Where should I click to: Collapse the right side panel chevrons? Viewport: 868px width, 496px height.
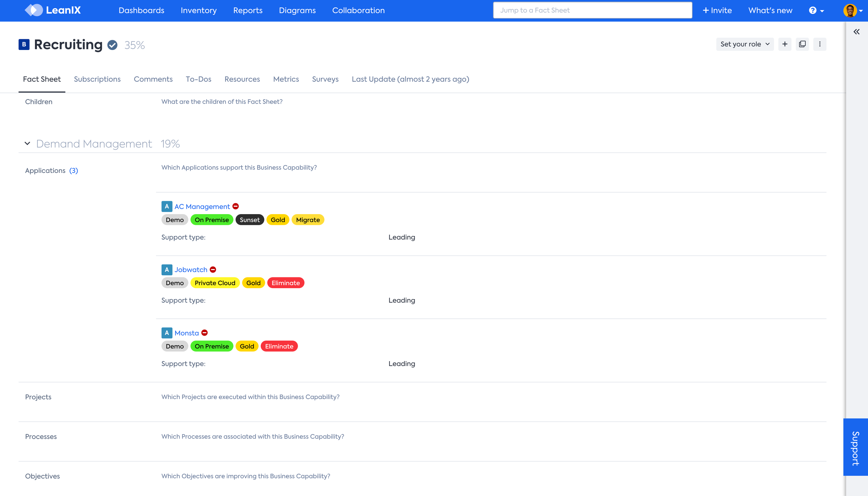857,32
